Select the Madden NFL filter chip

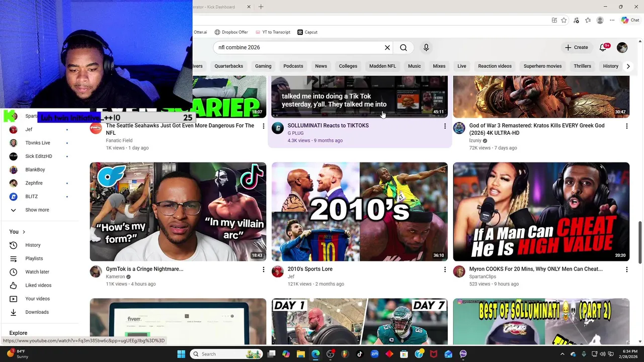click(x=382, y=66)
